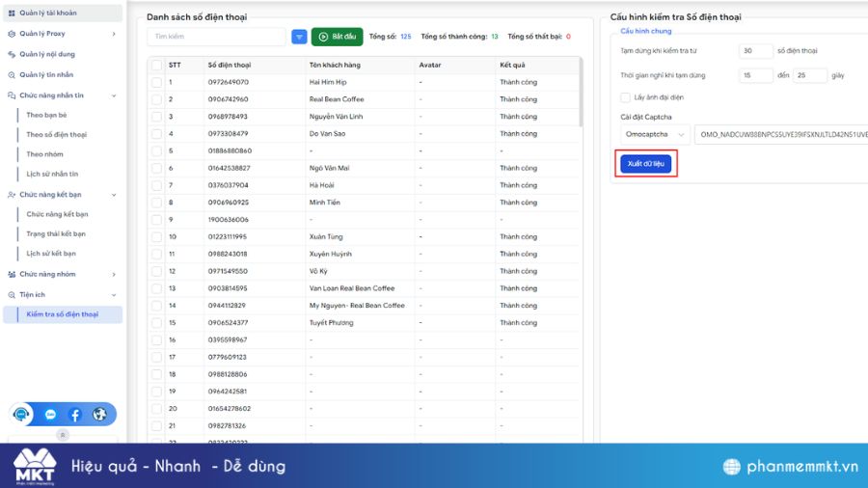
Task: Click phone number 01654278602
Action: tap(230, 409)
